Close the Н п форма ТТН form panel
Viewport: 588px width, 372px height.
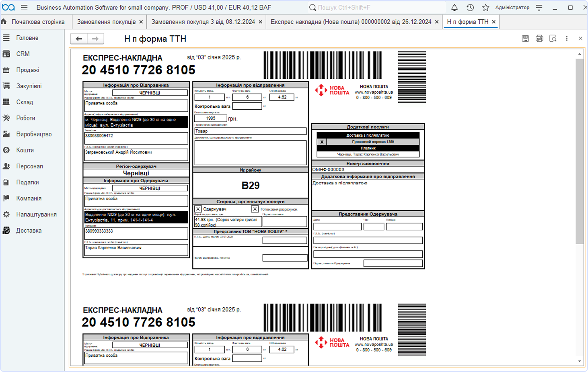(580, 39)
